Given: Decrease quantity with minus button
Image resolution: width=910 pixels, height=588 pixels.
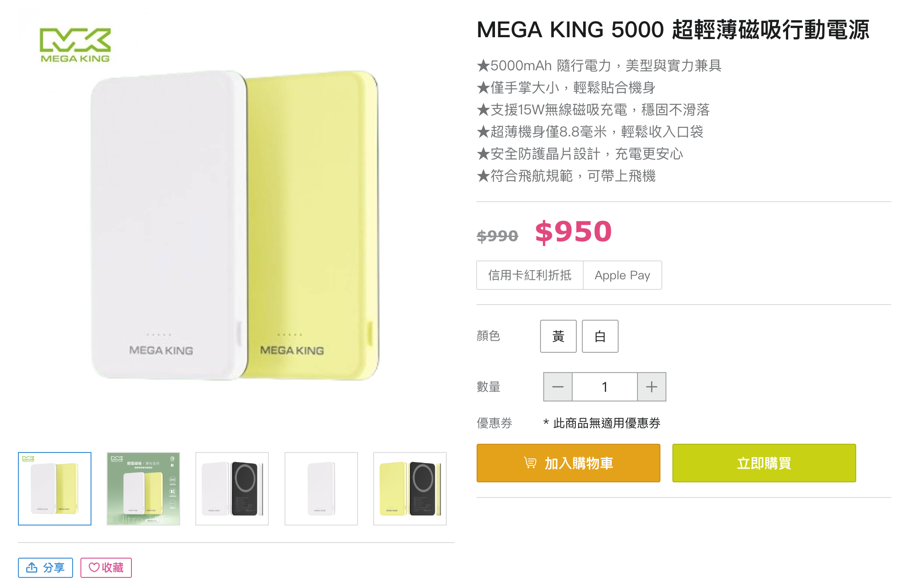Looking at the screenshot, I should click(558, 387).
